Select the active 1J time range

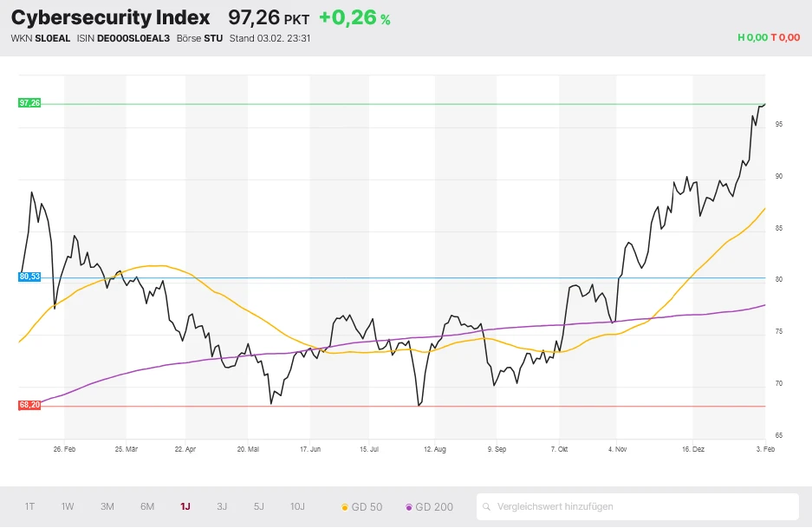[185, 507]
